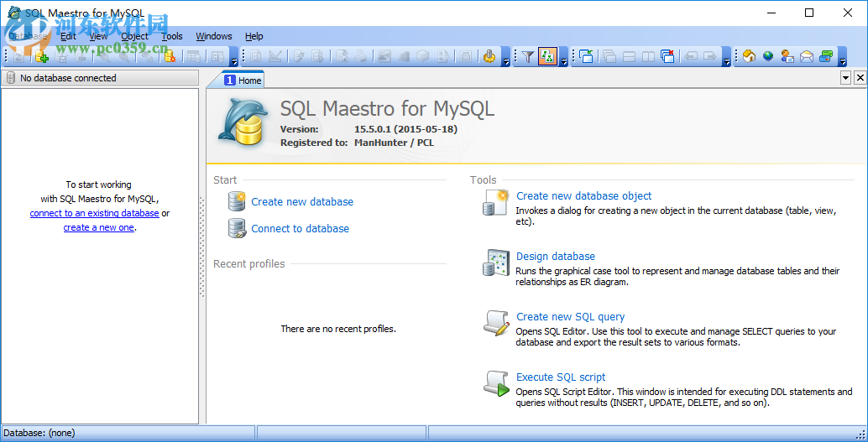The height and width of the screenshot is (442, 868).
Task: Click the user support toolbar icon
Action: [x=787, y=56]
